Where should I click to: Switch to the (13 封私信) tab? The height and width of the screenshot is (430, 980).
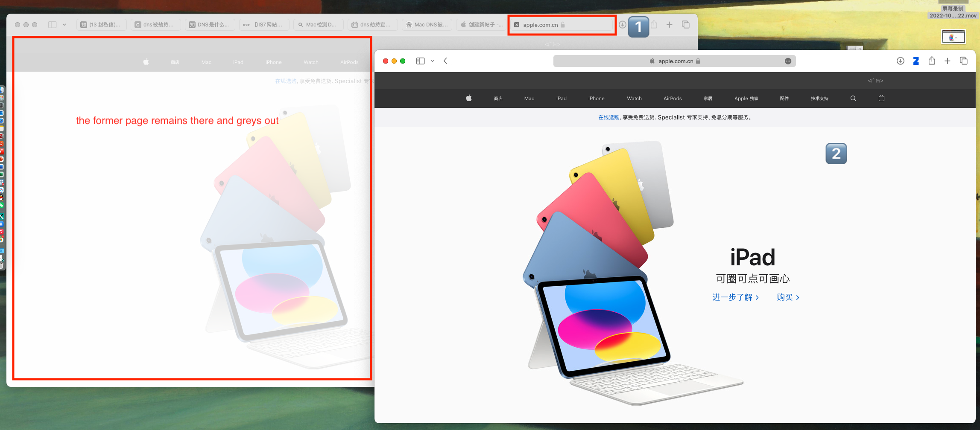click(102, 25)
